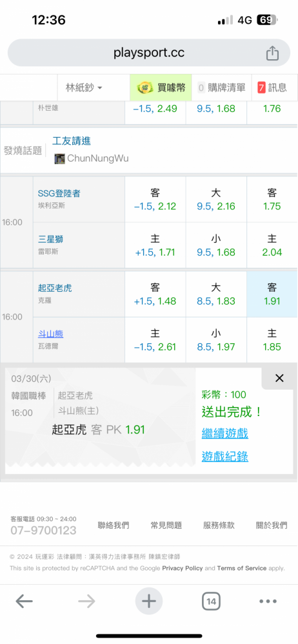298x644 pixels.
Task: Close the bet confirmation panel
Action: click(279, 378)
